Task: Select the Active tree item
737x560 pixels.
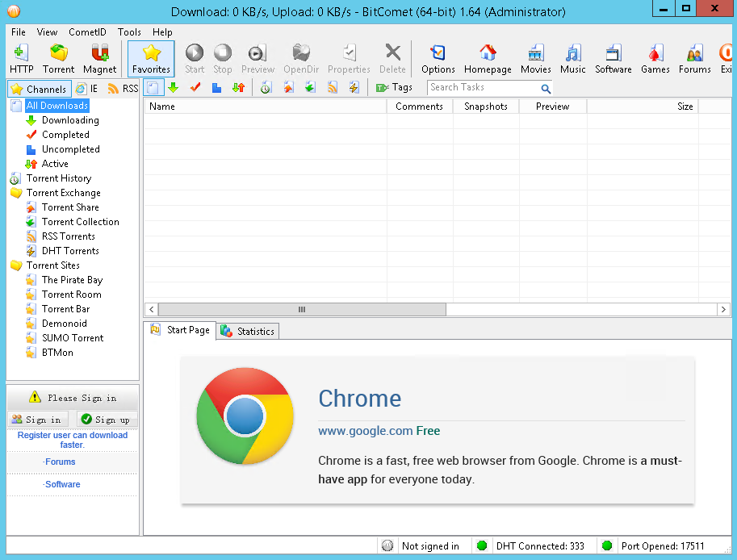Action: (55, 164)
